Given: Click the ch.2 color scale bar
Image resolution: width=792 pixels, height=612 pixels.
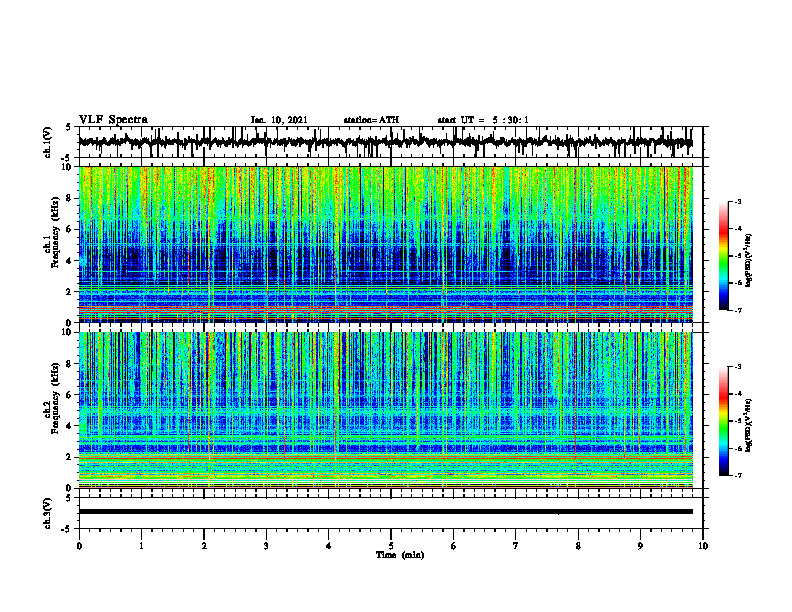Looking at the screenshot, I should coord(724,421).
